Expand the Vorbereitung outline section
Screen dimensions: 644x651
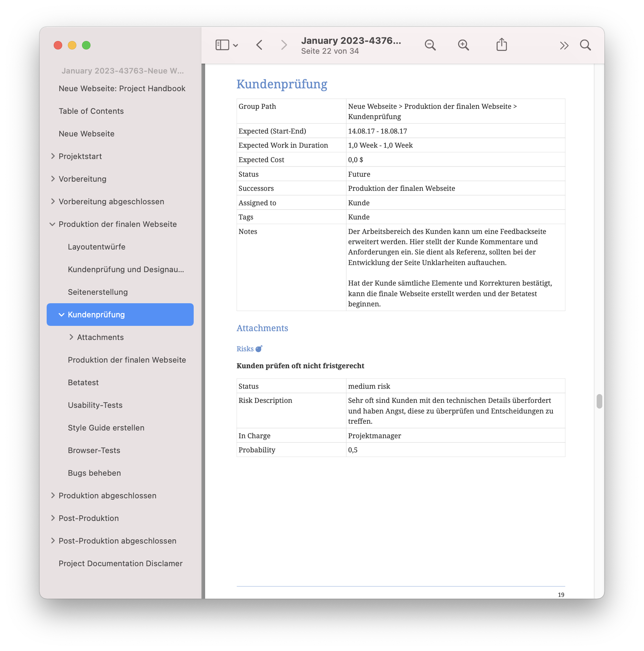pos(53,179)
